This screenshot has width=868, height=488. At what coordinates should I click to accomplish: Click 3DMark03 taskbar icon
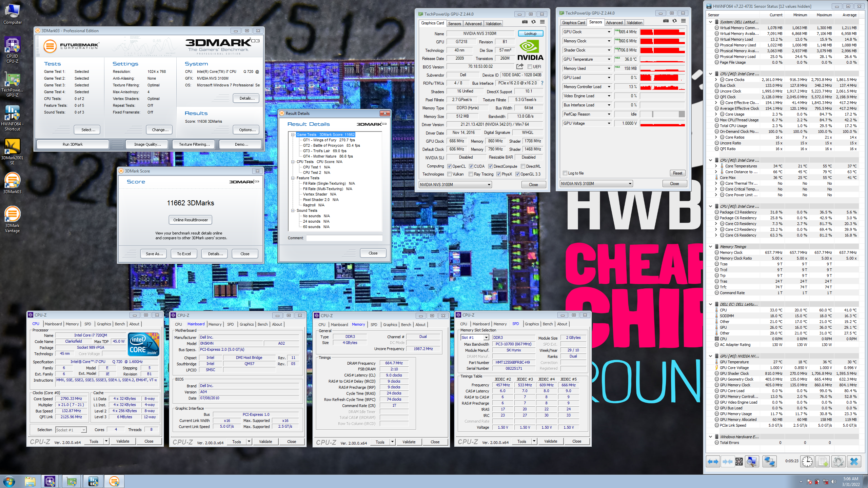pyautogui.click(x=114, y=481)
